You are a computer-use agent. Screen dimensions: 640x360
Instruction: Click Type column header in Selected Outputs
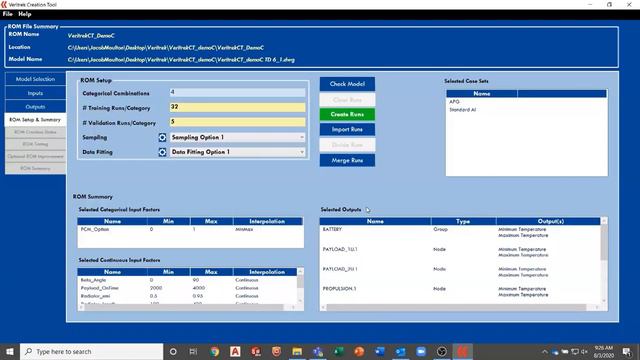click(463, 221)
